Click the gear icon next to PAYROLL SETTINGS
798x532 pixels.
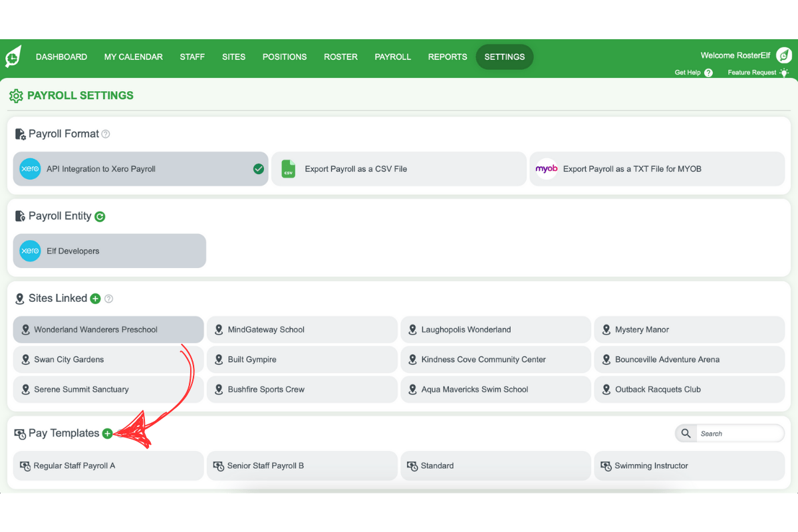16,96
